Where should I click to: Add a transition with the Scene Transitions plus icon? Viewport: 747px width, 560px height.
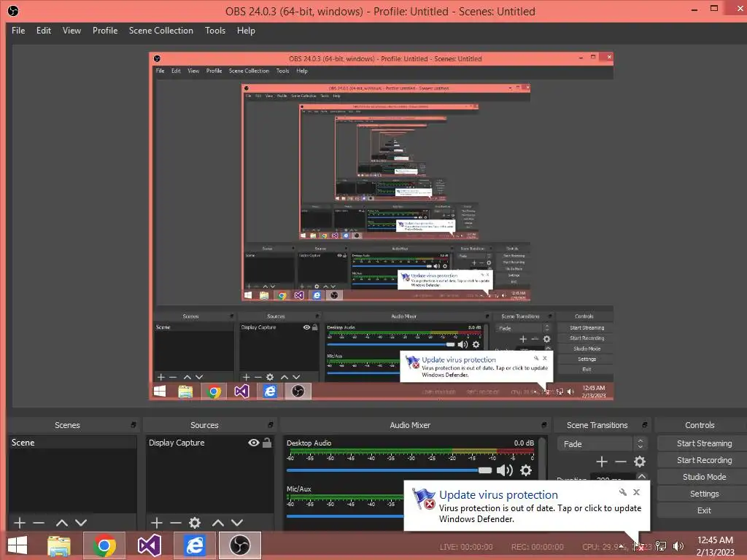602,462
